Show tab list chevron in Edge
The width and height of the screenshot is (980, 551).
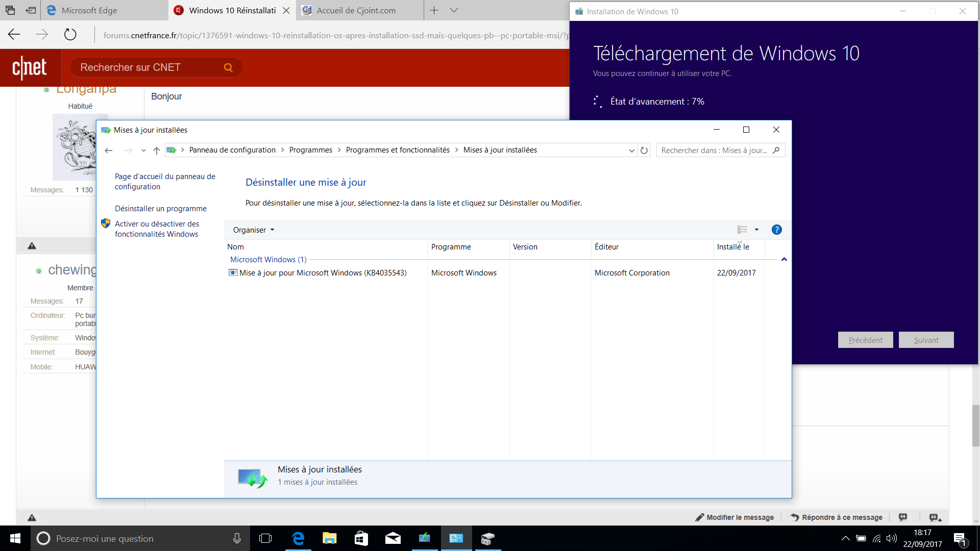point(454,10)
